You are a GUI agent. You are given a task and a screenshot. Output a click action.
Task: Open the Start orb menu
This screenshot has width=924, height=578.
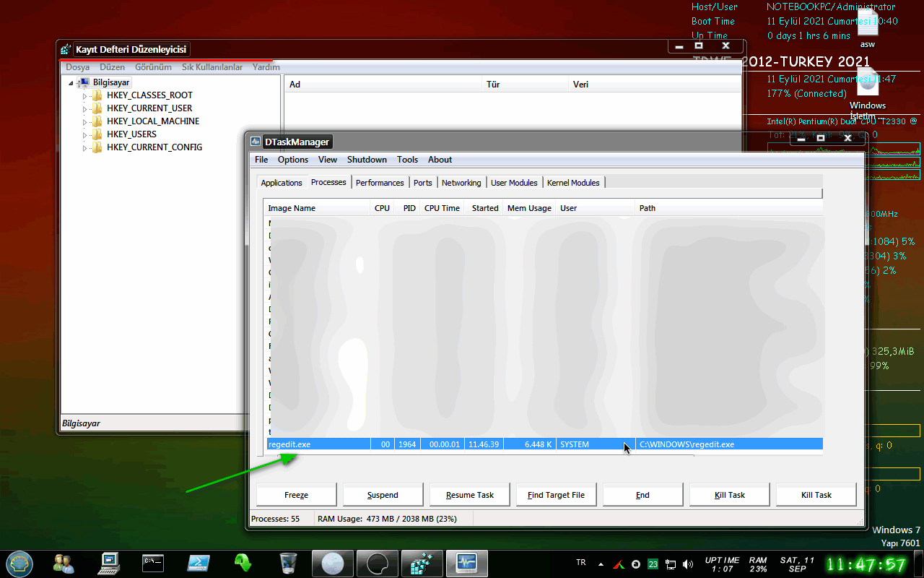click(x=19, y=562)
